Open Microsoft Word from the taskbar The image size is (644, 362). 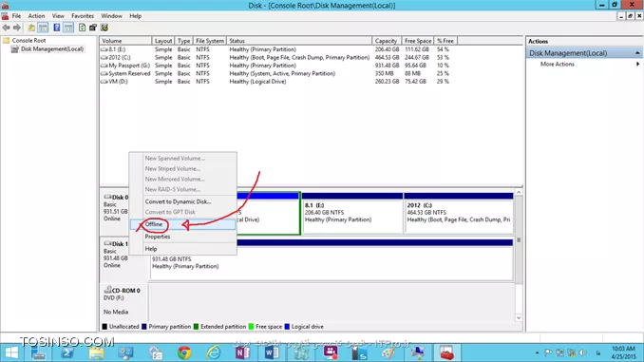click(272, 352)
